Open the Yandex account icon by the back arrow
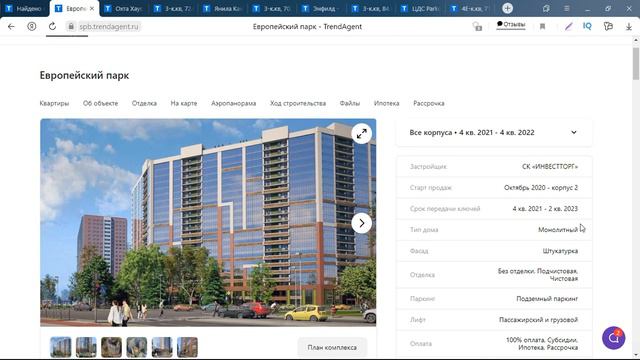640x360 pixels. pos(31,27)
